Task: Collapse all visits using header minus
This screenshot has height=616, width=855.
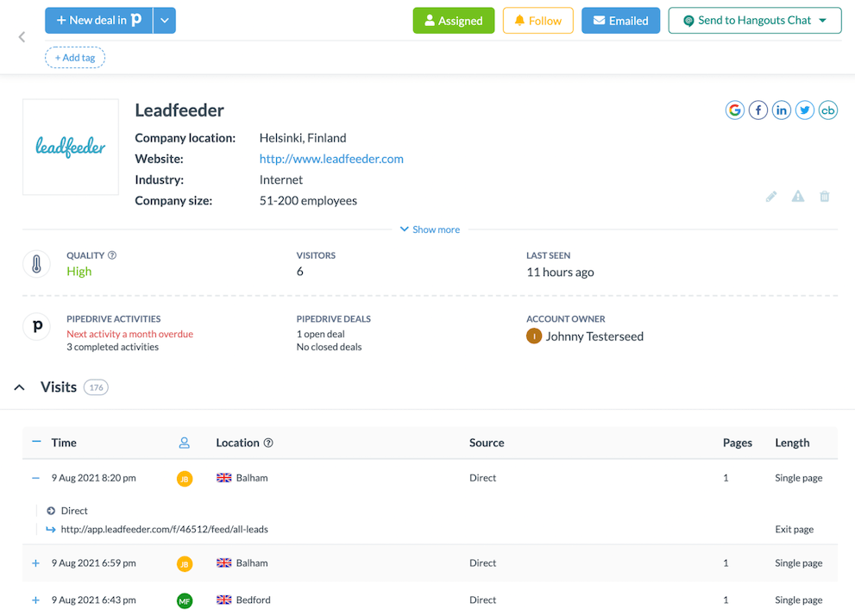Action: click(36, 442)
